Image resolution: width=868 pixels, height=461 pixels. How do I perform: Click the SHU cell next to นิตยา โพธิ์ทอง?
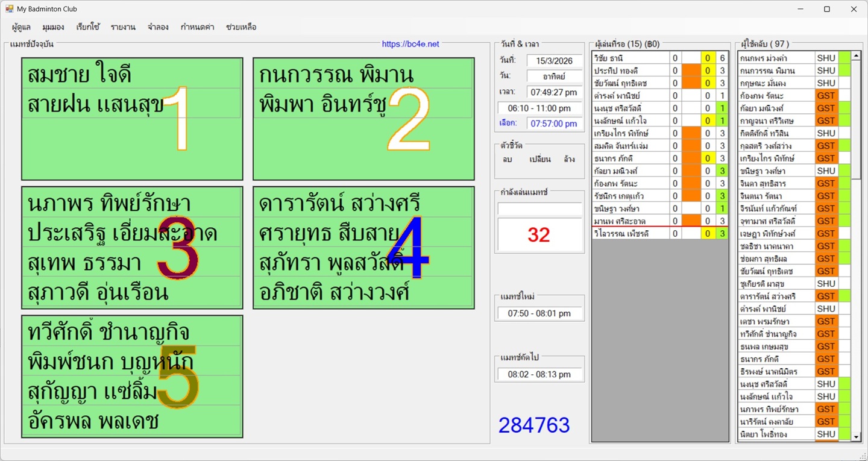[x=826, y=434]
